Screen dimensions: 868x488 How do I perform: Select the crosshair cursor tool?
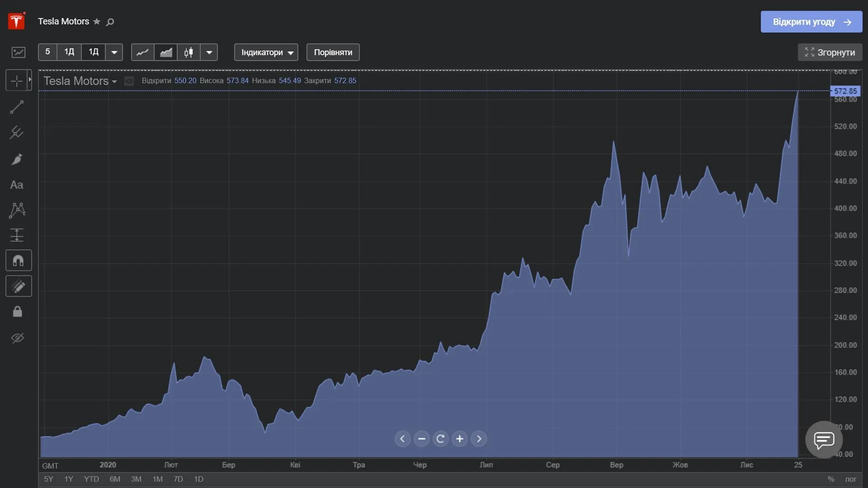(17, 81)
